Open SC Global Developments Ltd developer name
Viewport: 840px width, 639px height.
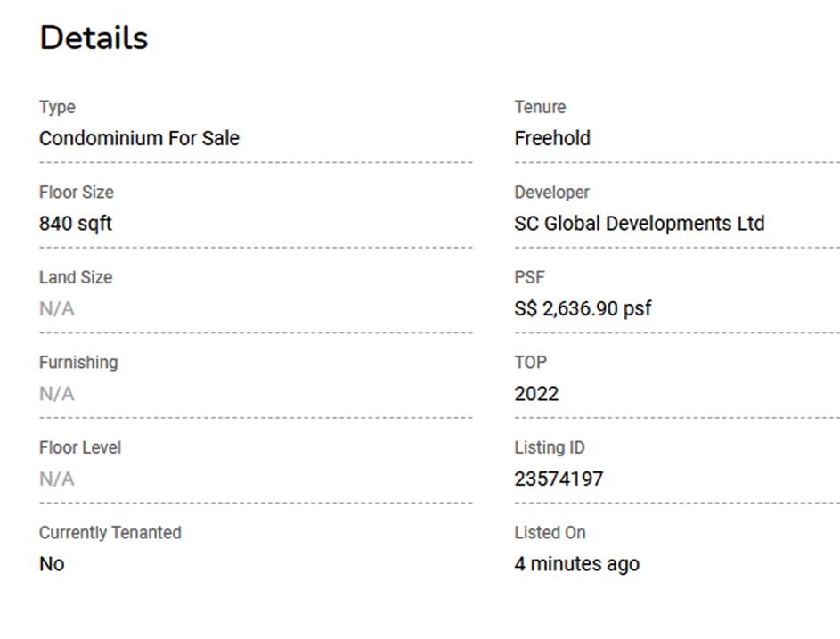[639, 224]
